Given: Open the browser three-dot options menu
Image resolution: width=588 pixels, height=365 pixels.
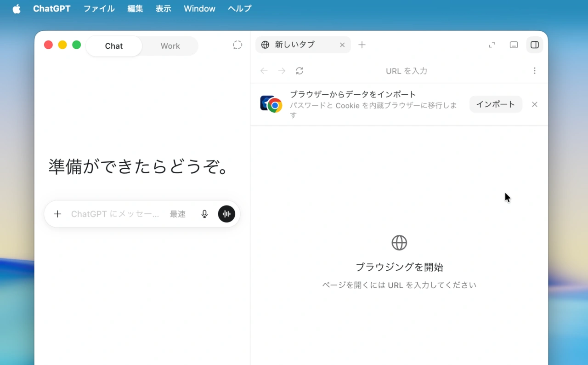Looking at the screenshot, I should (535, 71).
